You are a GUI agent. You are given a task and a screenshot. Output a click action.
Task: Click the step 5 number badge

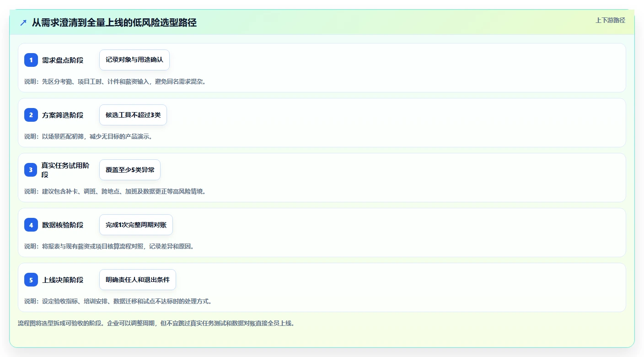coord(31,280)
